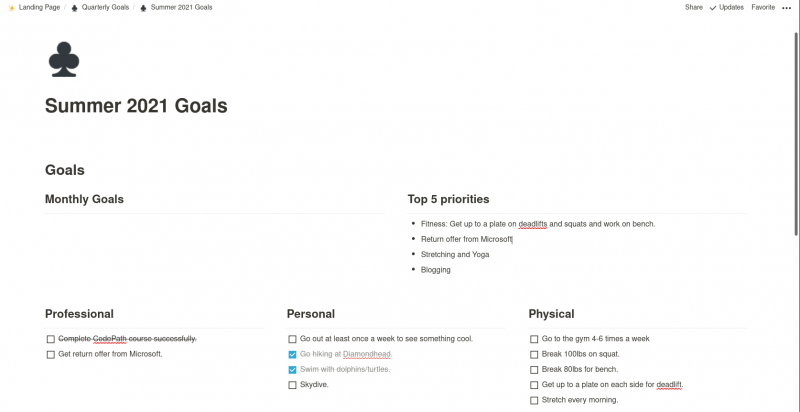Open the Landing Page breadcrumb
Viewport: 800px width, 412px height.
[x=39, y=8]
